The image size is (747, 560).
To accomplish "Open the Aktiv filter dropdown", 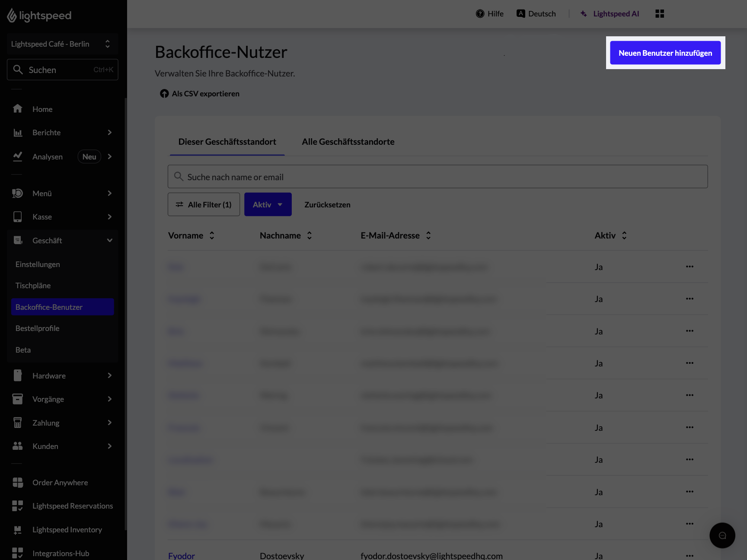I will 268,204.
